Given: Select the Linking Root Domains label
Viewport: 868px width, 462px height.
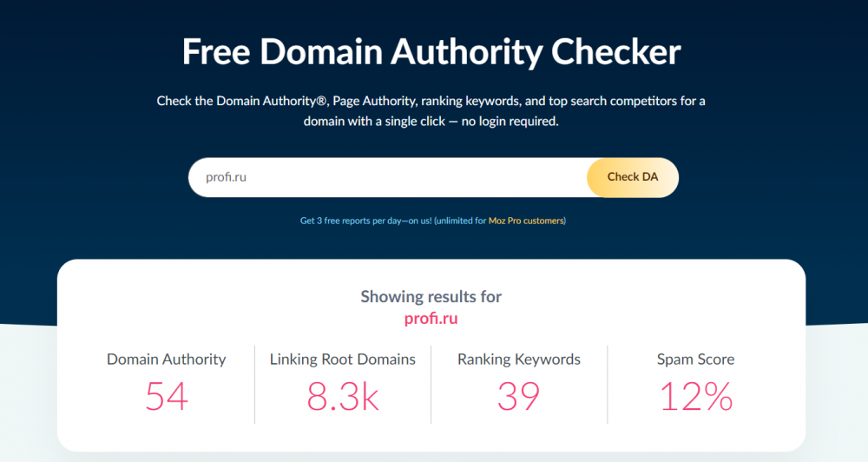Looking at the screenshot, I should point(343,360).
